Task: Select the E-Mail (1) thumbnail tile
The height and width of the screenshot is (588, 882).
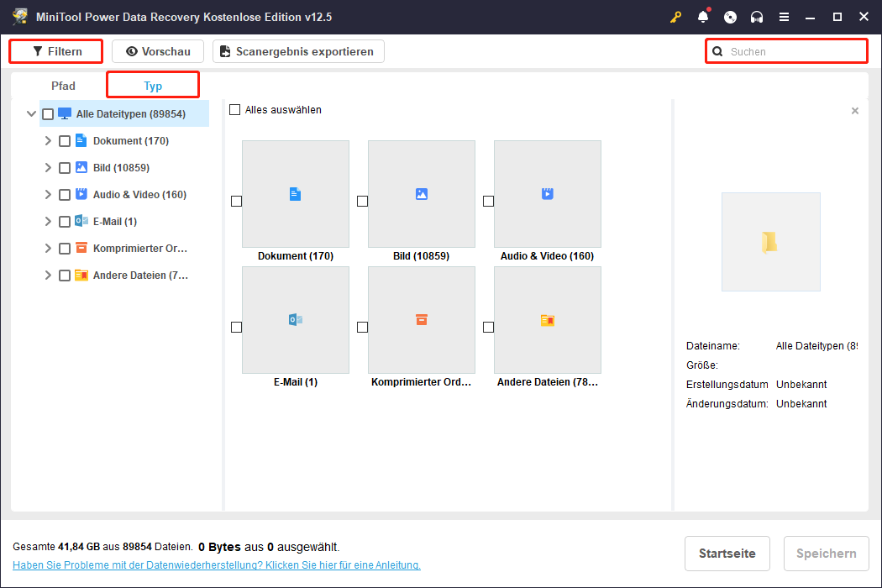Action: (x=296, y=319)
